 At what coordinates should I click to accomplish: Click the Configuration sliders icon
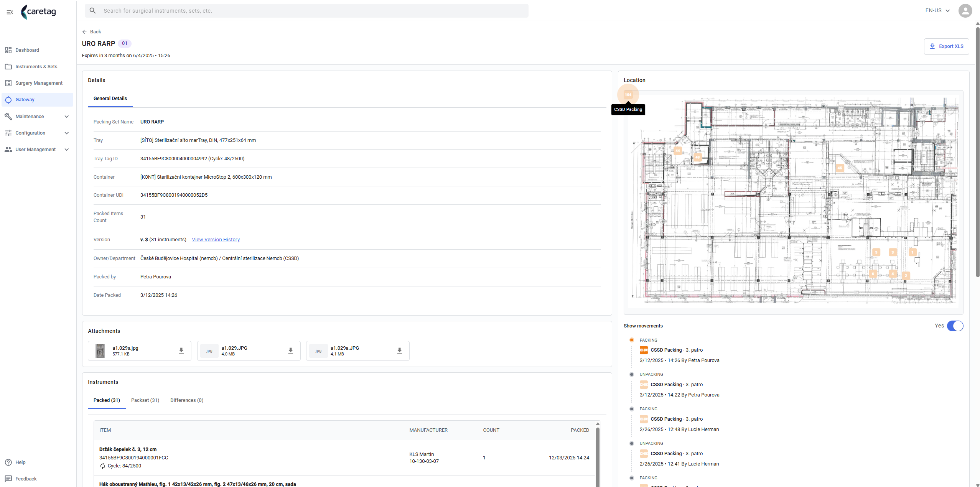click(x=8, y=133)
